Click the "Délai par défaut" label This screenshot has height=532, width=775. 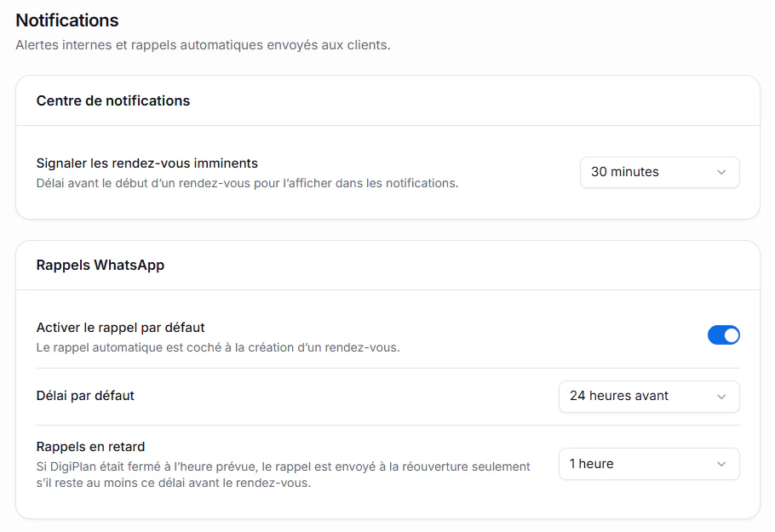[x=85, y=396]
